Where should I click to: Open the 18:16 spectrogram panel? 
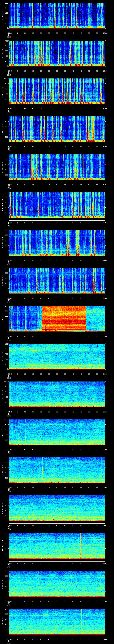pos(57,91)
